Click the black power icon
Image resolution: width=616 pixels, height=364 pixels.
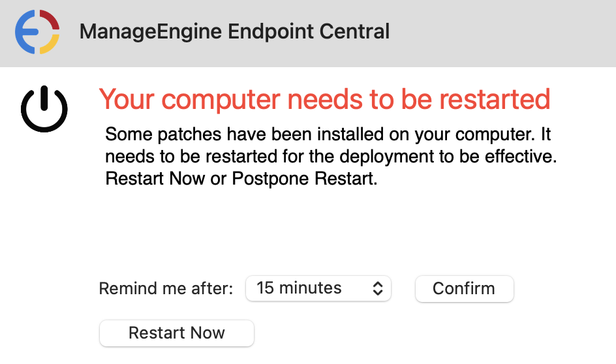coord(44,108)
